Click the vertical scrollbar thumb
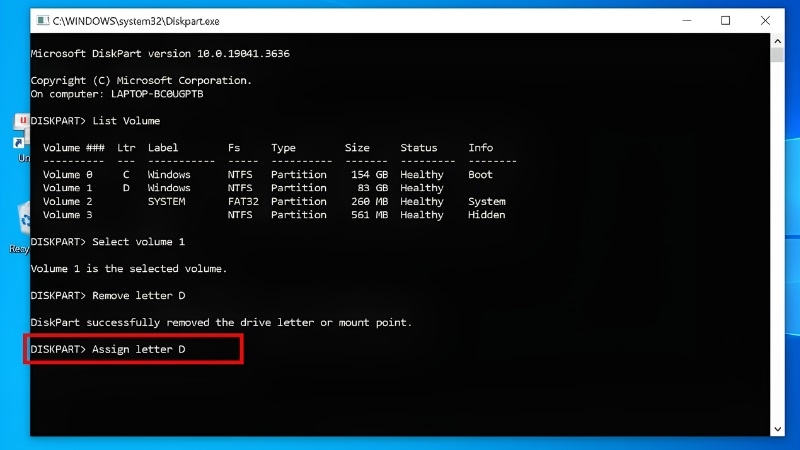Screen dimensions: 800x450 pyautogui.click(x=777, y=55)
